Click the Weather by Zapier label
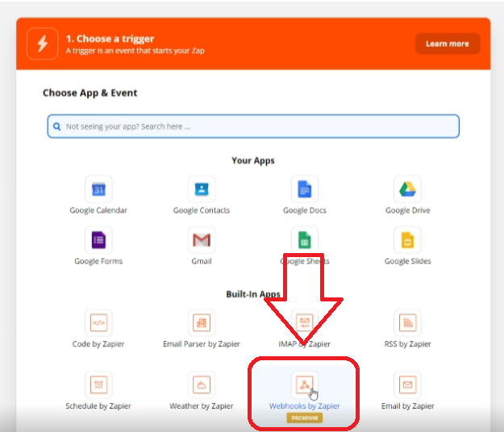The height and width of the screenshot is (432, 504). [x=202, y=406]
